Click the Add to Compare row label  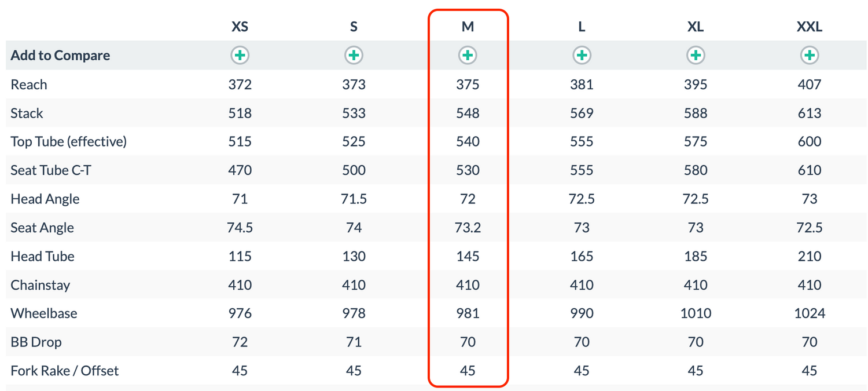coord(60,56)
